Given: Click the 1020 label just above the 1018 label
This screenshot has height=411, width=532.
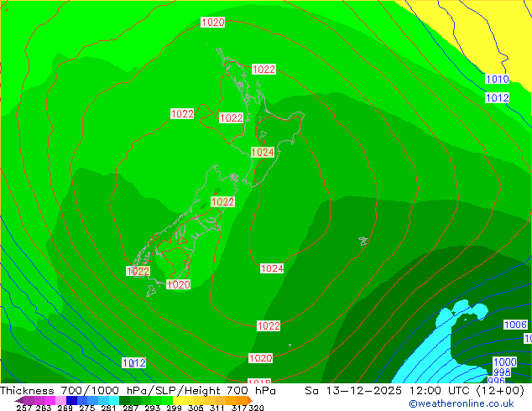Looking at the screenshot, I should 260,358.
